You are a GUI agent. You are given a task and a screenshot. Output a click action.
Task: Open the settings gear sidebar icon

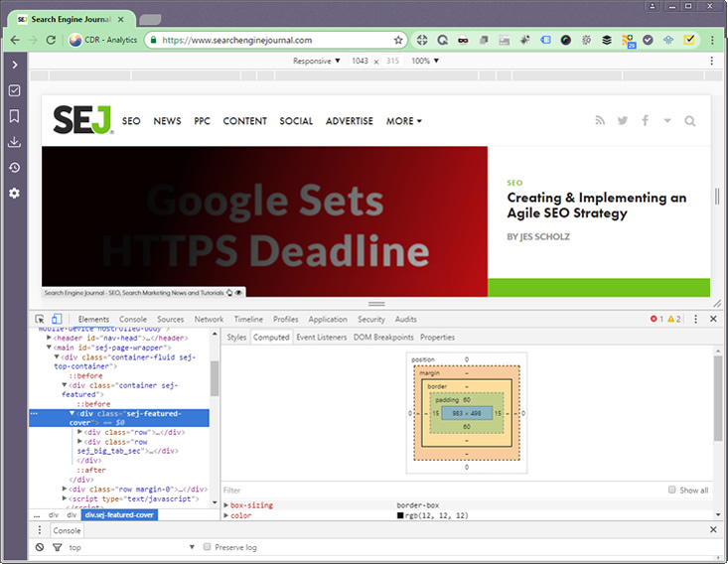tap(14, 193)
